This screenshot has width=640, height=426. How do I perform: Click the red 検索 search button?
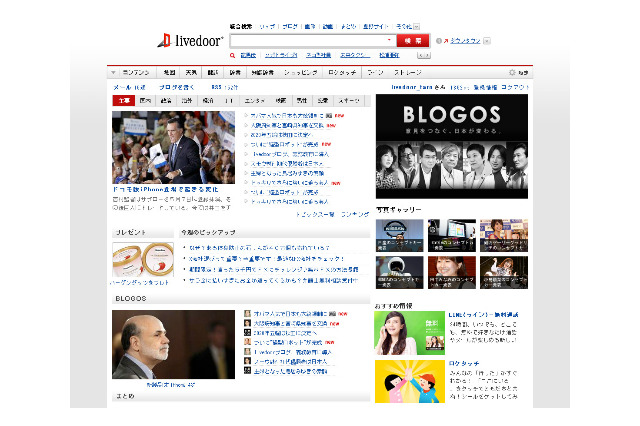point(413,40)
